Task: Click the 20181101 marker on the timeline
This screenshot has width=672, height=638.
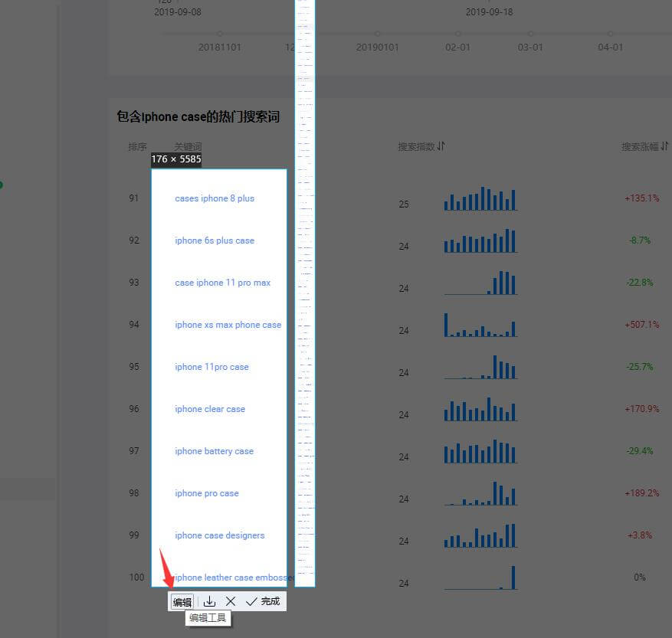Action: click(x=220, y=34)
